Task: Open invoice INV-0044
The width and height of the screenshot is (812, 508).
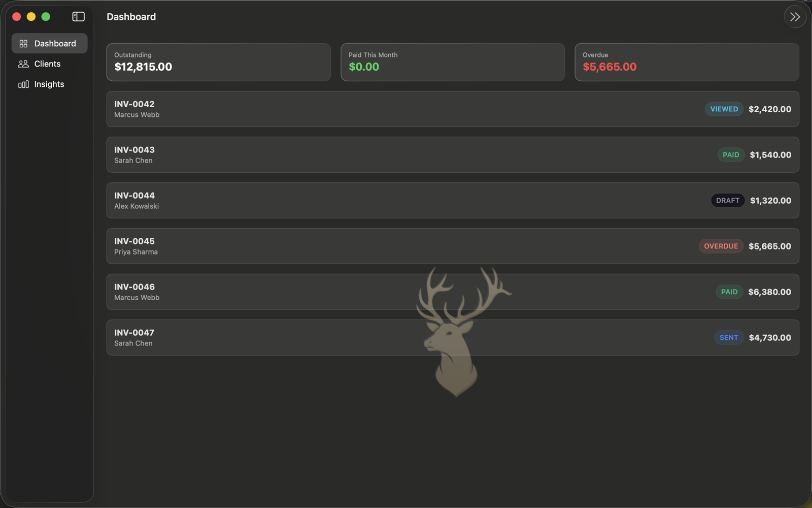Action: tap(453, 201)
